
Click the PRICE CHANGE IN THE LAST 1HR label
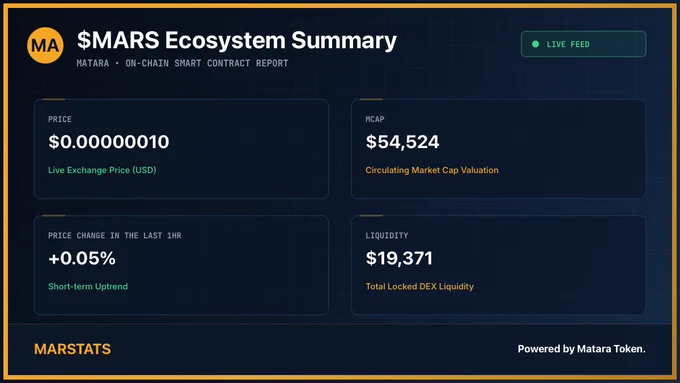pos(114,236)
